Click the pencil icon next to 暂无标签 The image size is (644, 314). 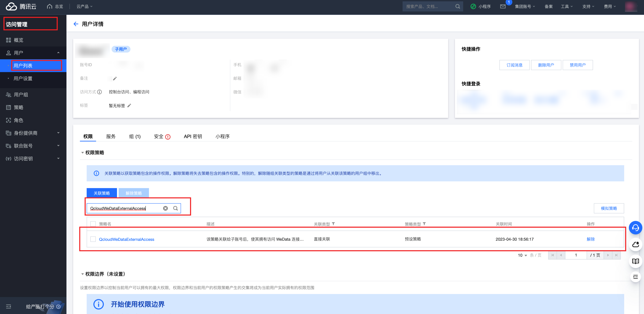129,106
